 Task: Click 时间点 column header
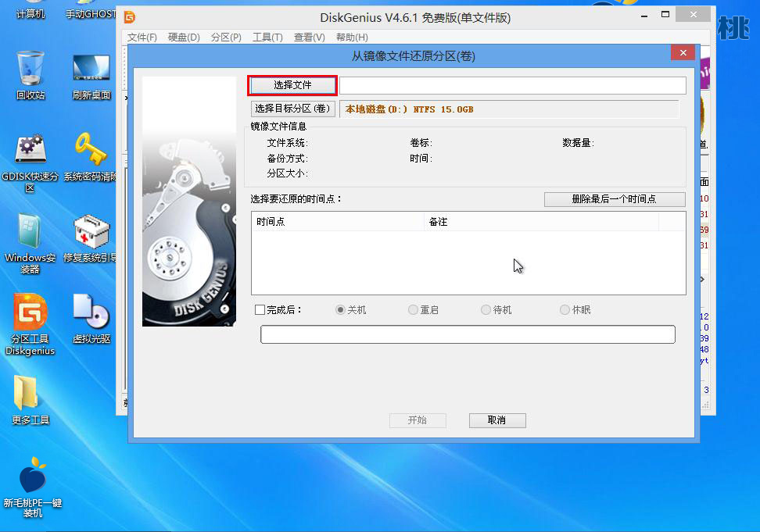pyautogui.click(x=338, y=222)
